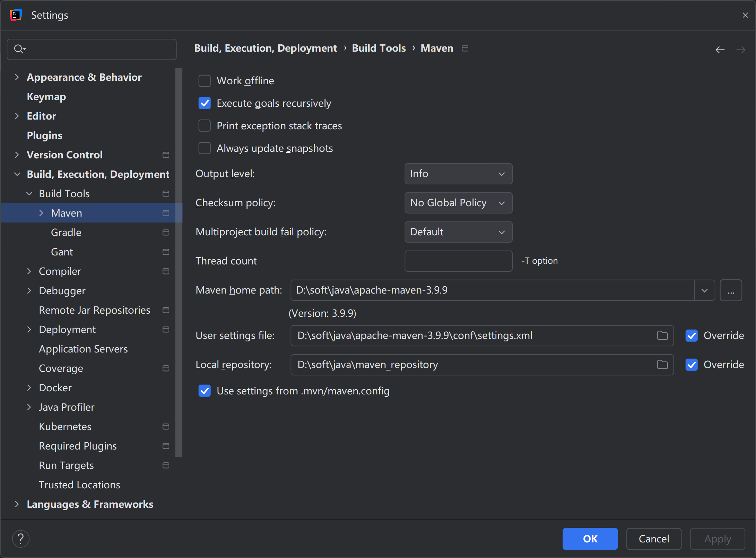Toggle the Print exception stack traces checkbox
The image size is (756, 558).
tap(205, 125)
